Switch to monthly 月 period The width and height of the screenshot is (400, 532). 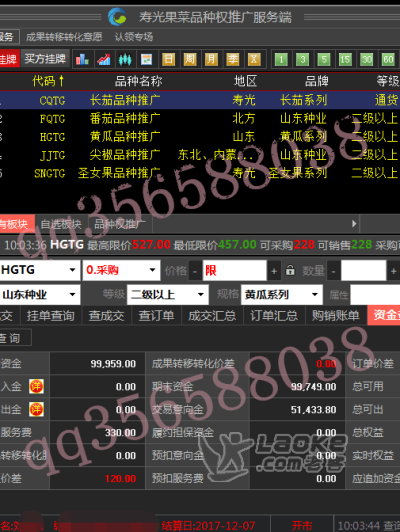pyautogui.click(x=211, y=59)
